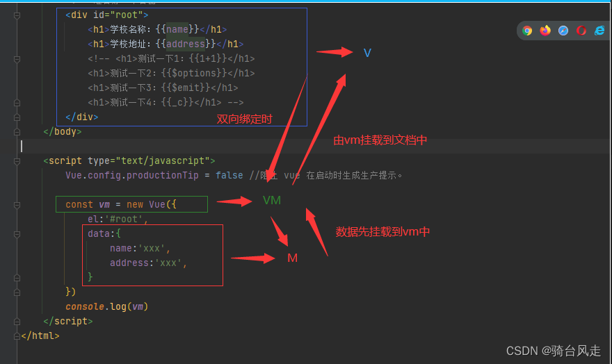The image size is (612, 364).
Task: Click Vue.config.productionTip code text
Action: (132, 175)
